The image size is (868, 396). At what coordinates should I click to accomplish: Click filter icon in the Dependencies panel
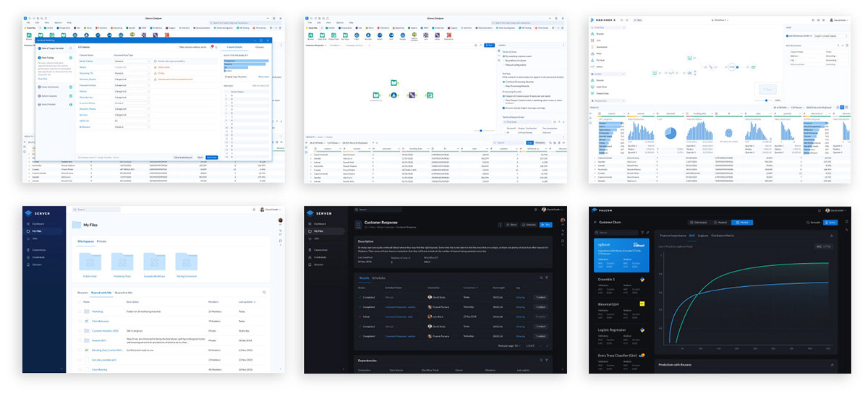pos(547,360)
